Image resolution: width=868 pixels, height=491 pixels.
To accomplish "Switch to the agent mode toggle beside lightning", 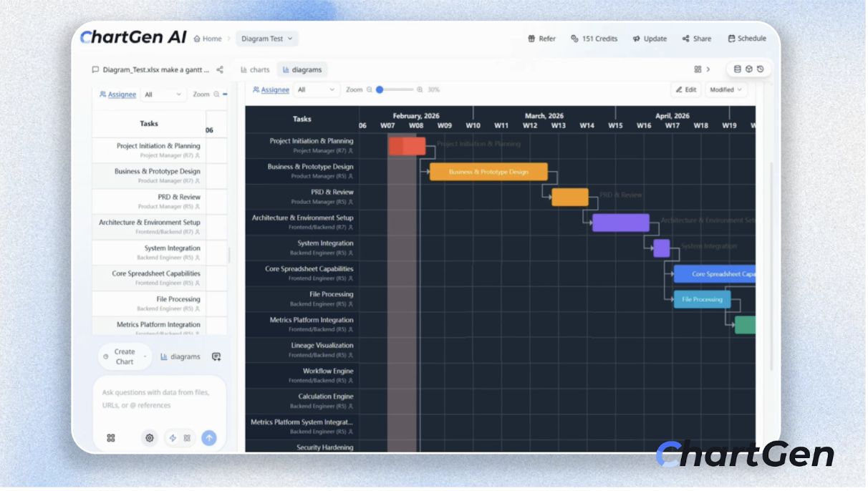I will 188,439.
